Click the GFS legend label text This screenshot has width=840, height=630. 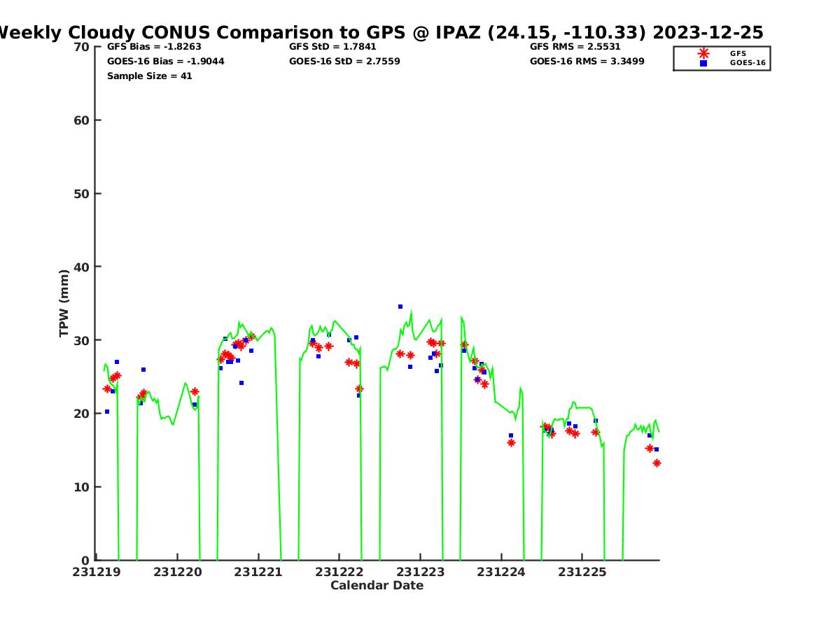[738, 53]
